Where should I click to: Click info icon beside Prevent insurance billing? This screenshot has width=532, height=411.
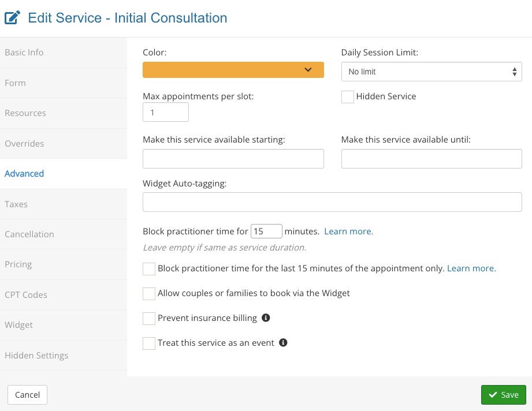[266, 317]
